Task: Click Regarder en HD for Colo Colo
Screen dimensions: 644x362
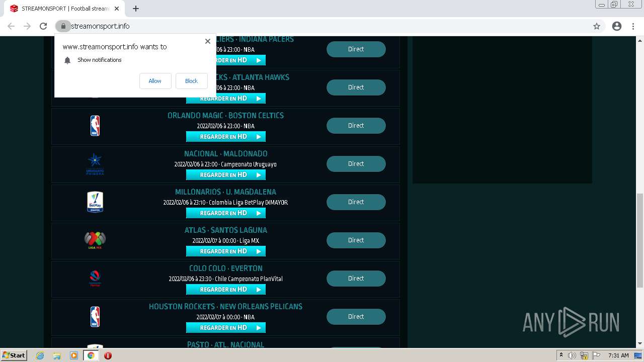Action: (x=226, y=290)
